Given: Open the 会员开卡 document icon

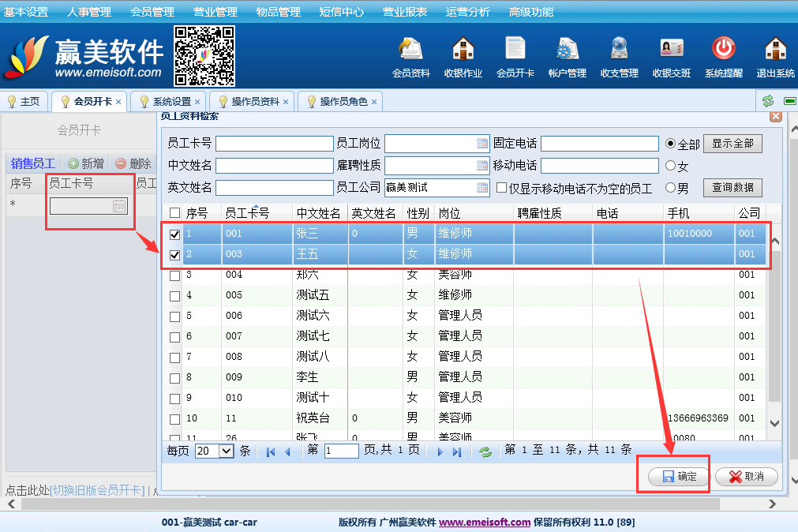Looking at the screenshot, I should 515,51.
